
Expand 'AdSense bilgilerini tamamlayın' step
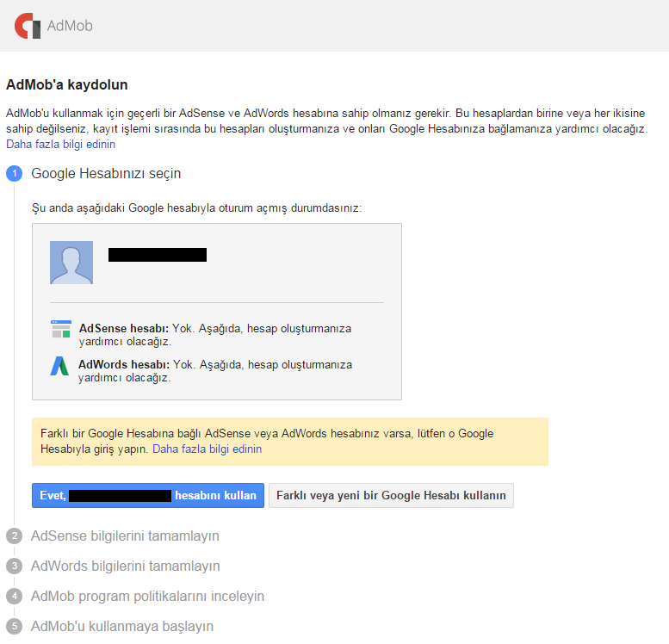click(x=125, y=536)
